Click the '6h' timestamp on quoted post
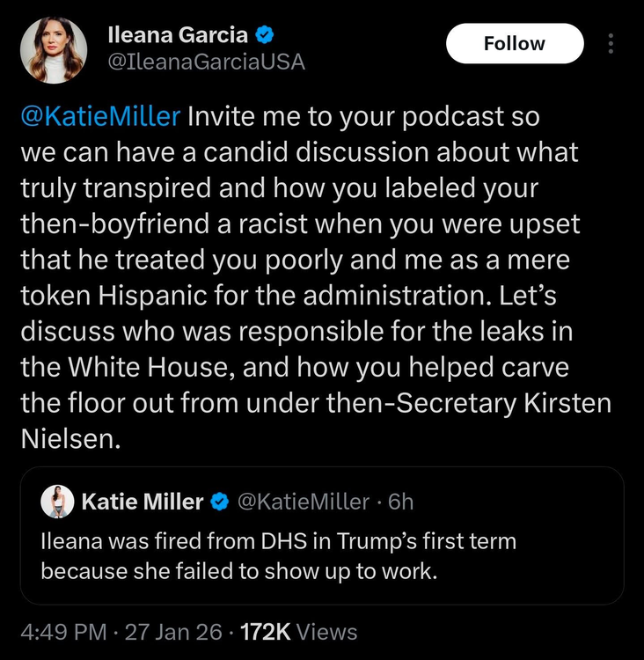This screenshot has height=660, width=644. 400,502
